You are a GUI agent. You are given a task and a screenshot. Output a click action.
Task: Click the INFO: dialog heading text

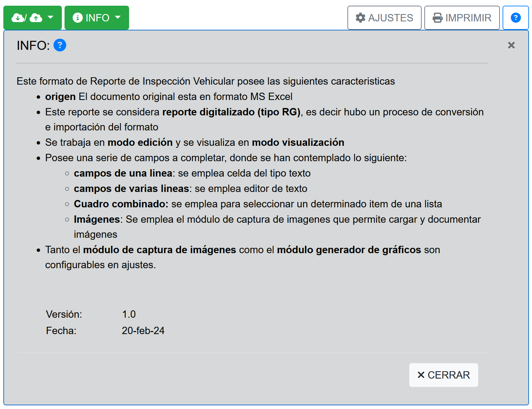pyautogui.click(x=33, y=45)
